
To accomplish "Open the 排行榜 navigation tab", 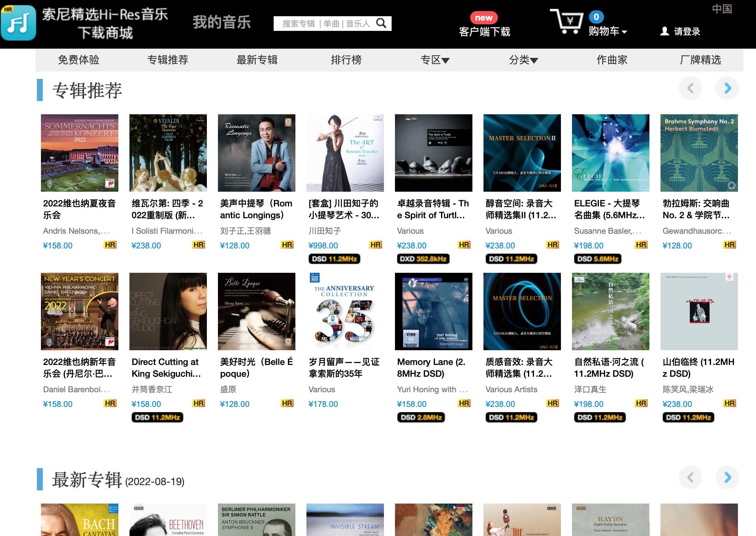I will pos(346,60).
